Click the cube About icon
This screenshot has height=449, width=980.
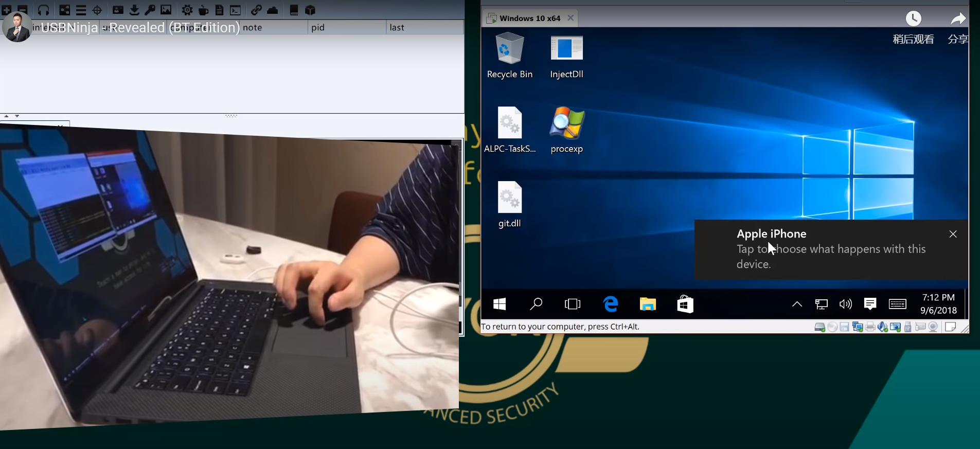click(310, 10)
